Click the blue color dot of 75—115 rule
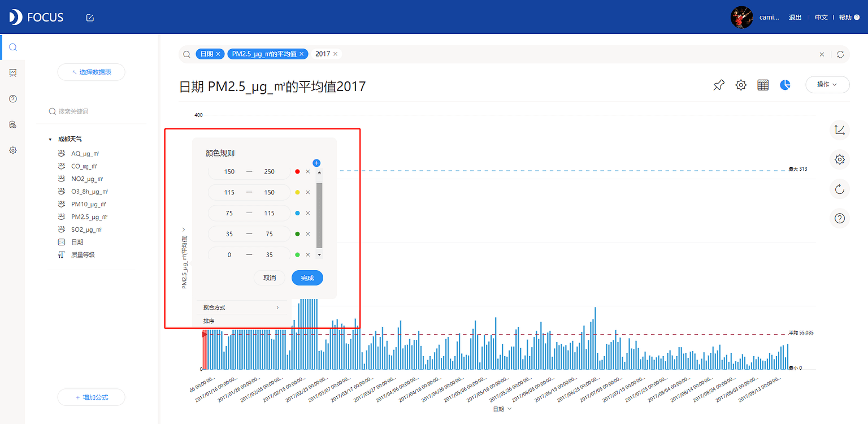Image resolution: width=868 pixels, height=424 pixels. pos(298,213)
